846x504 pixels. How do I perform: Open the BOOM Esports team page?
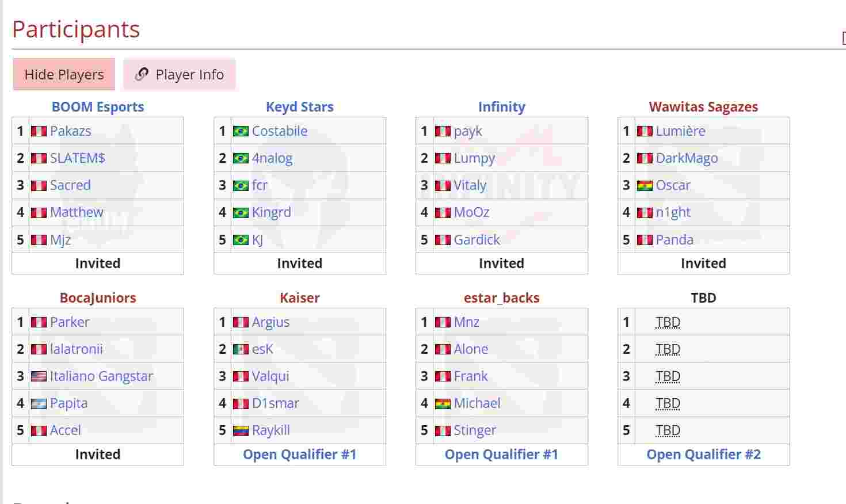click(x=98, y=107)
